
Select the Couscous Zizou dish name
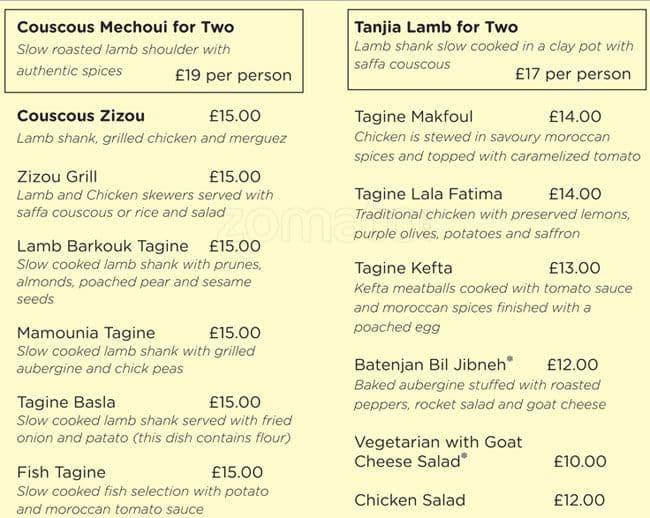coord(82,116)
